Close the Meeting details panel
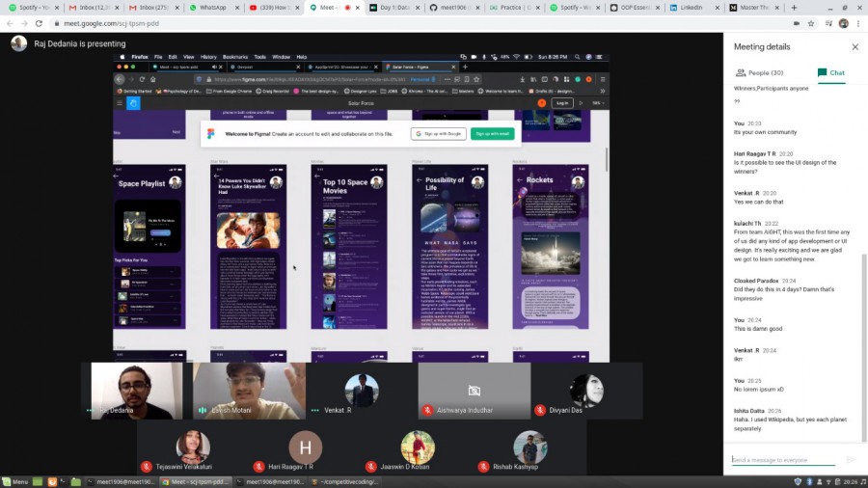 tap(854, 46)
